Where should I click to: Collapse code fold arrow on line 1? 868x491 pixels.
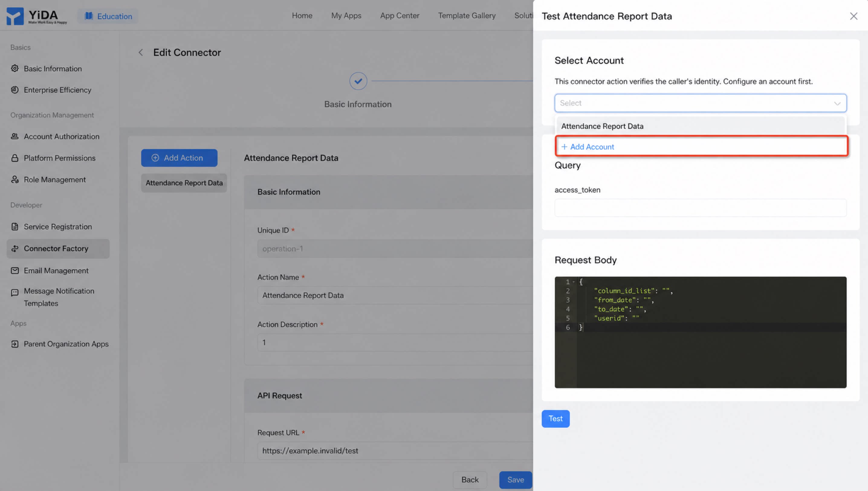pos(573,282)
